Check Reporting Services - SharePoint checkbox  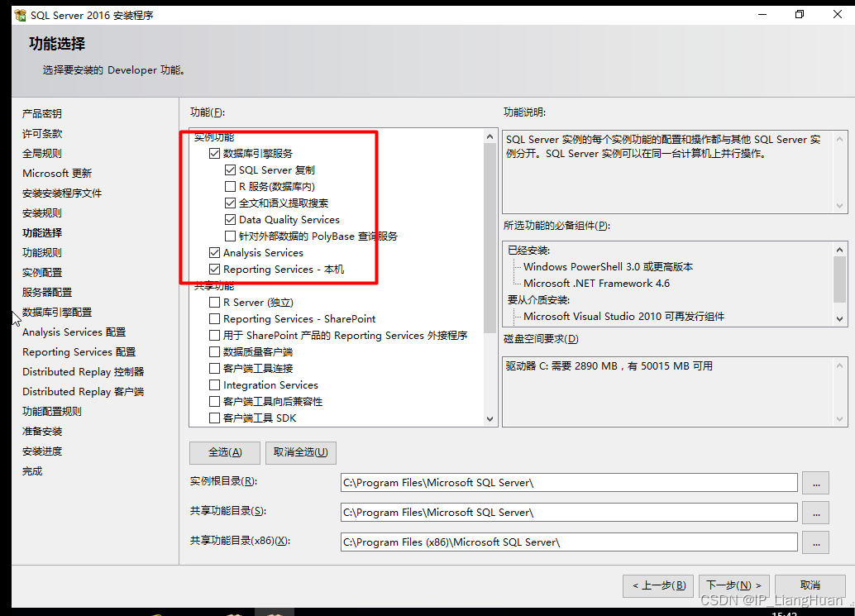click(x=214, y=319)
